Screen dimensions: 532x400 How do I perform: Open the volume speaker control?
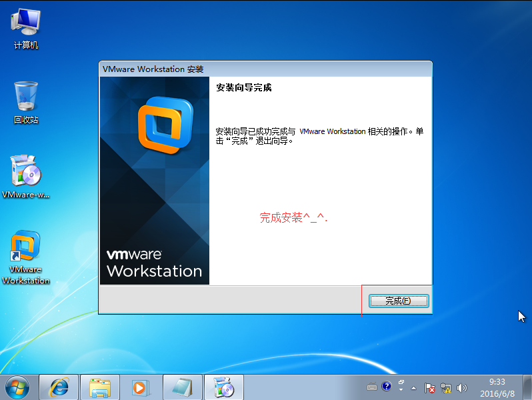461,387
